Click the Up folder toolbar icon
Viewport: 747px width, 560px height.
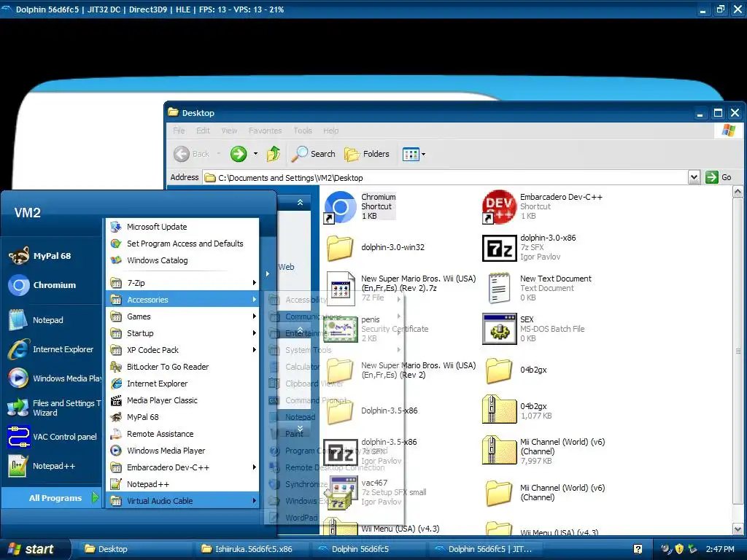pyautogui.click(x=273, y=154)
